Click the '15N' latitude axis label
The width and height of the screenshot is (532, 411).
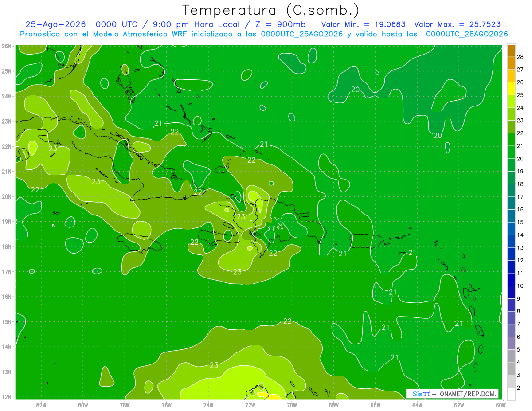click(7, 322)
